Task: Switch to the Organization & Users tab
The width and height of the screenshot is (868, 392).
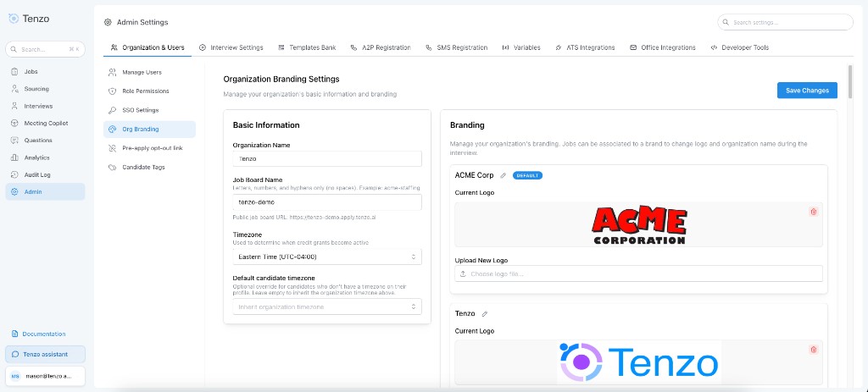Action: click(147, 47)
